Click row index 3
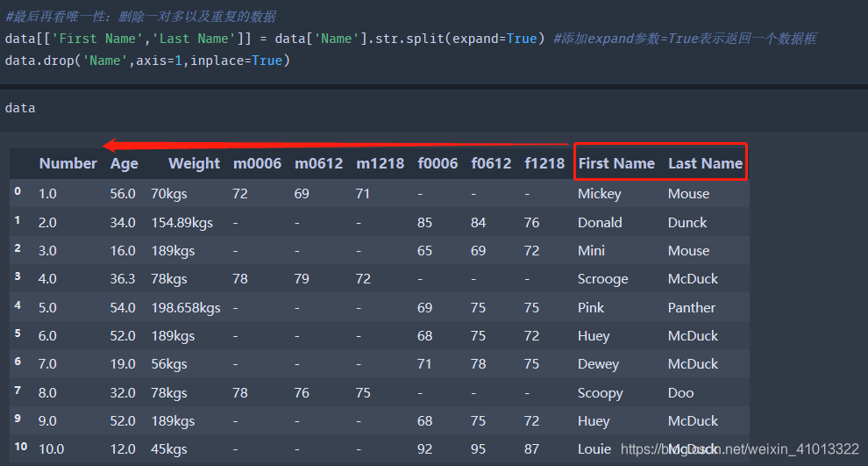Image resolution: width=868 pixels, height=466 pixels. [x=18, y=276]
